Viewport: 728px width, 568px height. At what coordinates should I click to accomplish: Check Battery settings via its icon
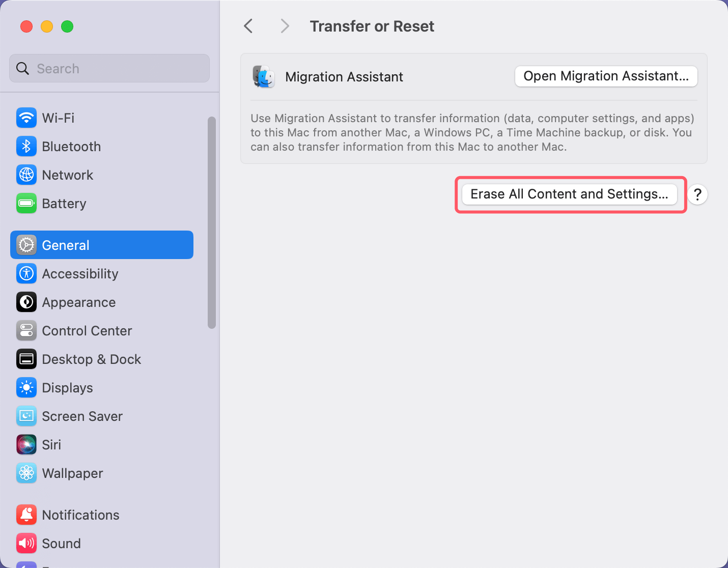[x=26, y=203]
